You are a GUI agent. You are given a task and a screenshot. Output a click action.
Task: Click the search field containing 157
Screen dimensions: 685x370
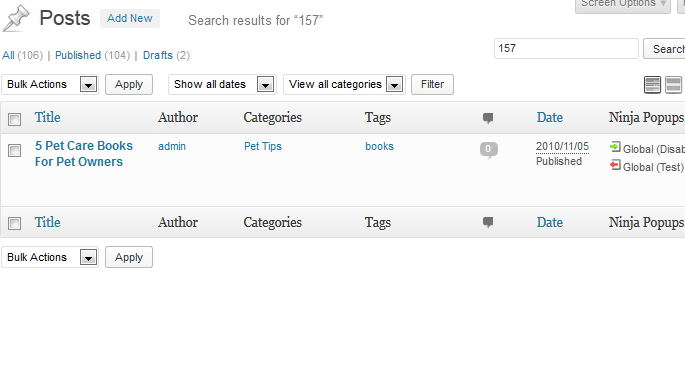pyautogui.click(x=566, y=48)
